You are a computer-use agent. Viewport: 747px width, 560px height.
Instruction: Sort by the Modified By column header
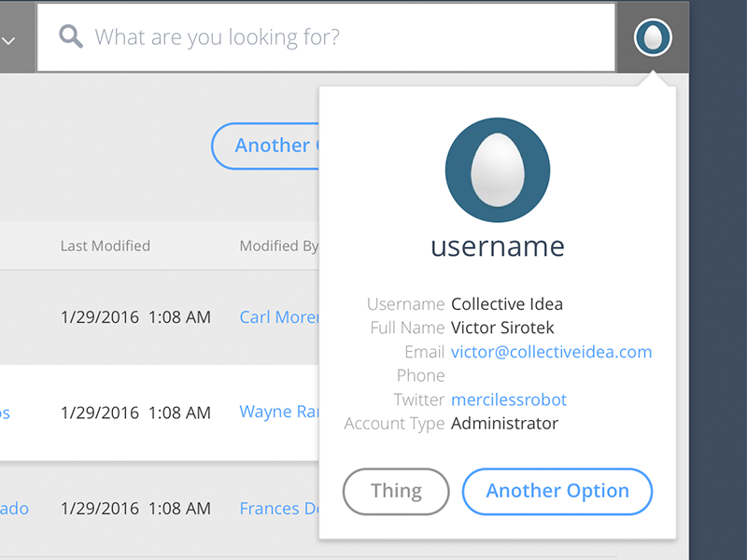278,245
